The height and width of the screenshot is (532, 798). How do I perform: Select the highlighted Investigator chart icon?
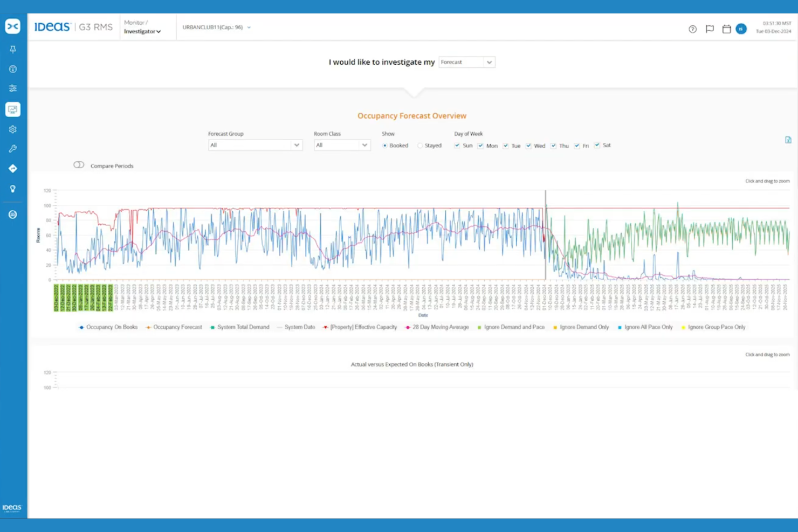[x=12, y=109]
